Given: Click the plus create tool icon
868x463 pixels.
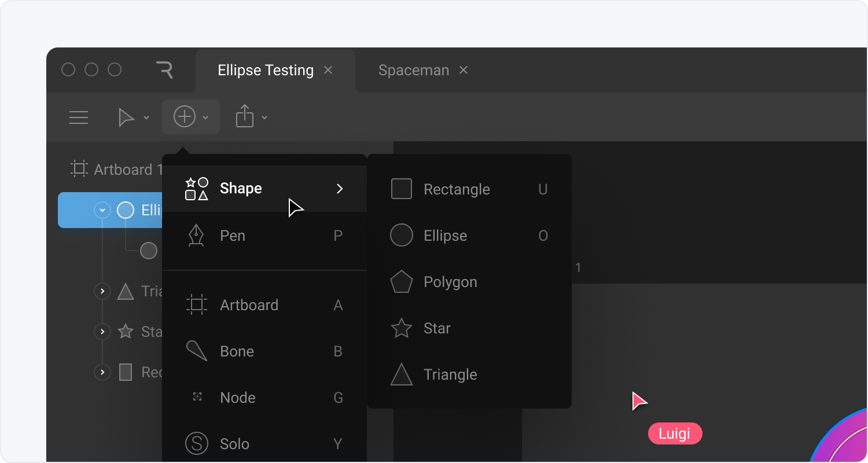Looking at the screenshot, I should (x=185, y=117).
